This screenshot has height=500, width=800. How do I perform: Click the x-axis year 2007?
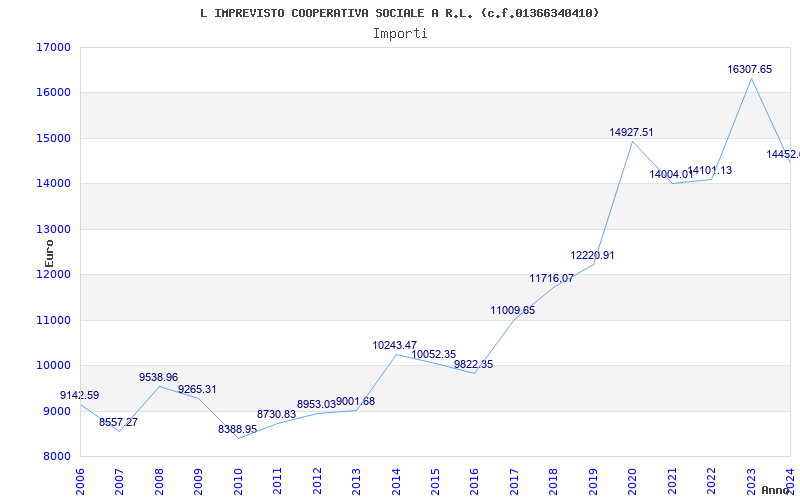click(119, 482)
